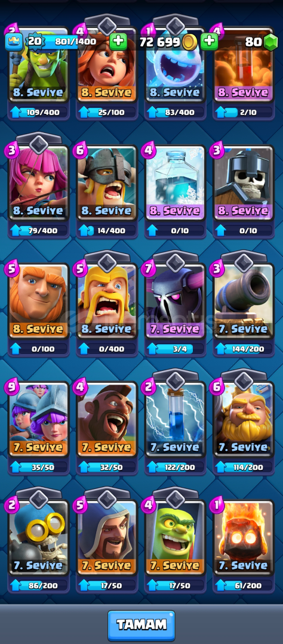The width and height of the screenshot is (283, 644).
Task: Click the Archers elixir cost drop
Action: pyautogui.click(x=12, y=150)
